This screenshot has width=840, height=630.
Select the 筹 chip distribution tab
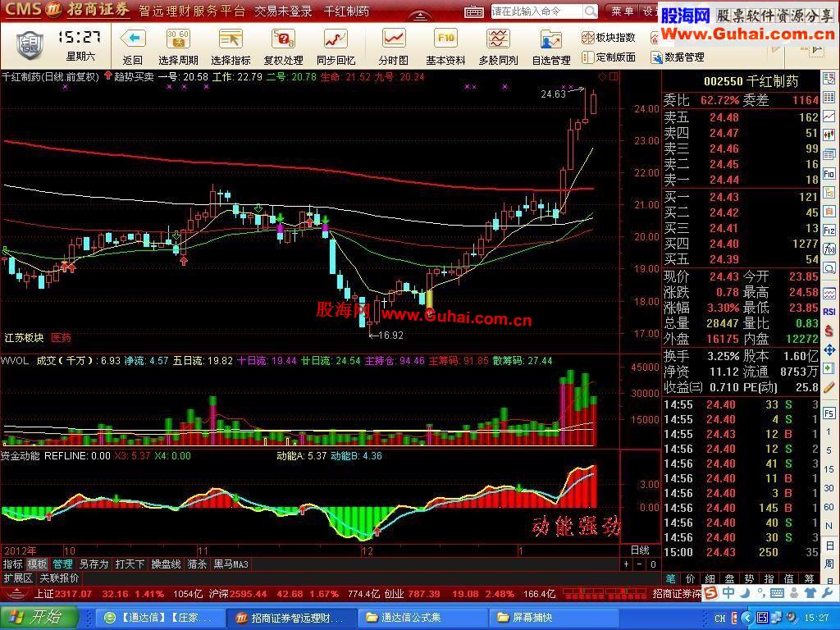[809, 578]
